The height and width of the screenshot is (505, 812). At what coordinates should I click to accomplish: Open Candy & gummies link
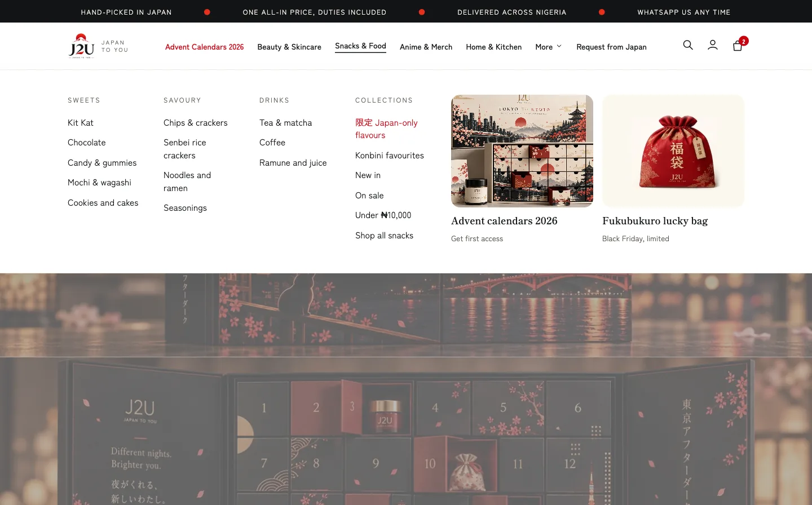point(102,163)
